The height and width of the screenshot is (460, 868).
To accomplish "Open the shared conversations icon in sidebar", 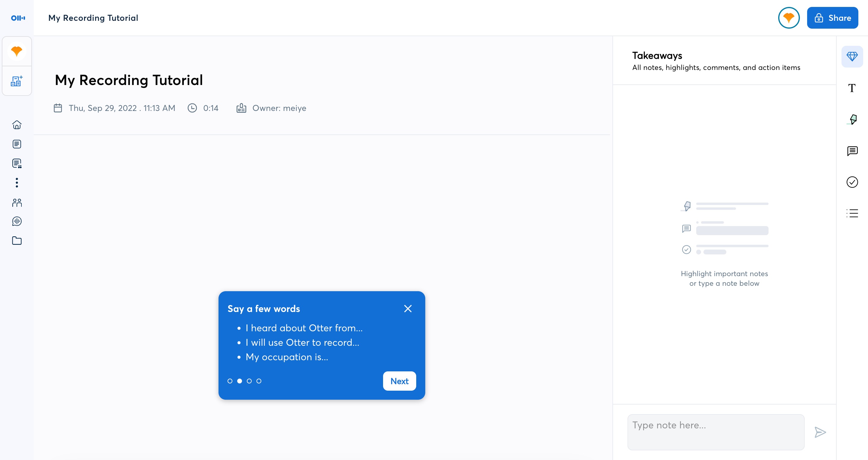I will tap(17, 163).
